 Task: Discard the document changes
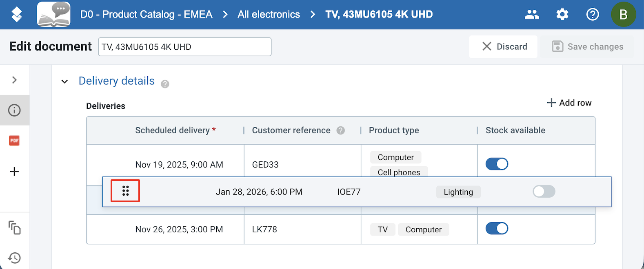[x=503, y=46]
